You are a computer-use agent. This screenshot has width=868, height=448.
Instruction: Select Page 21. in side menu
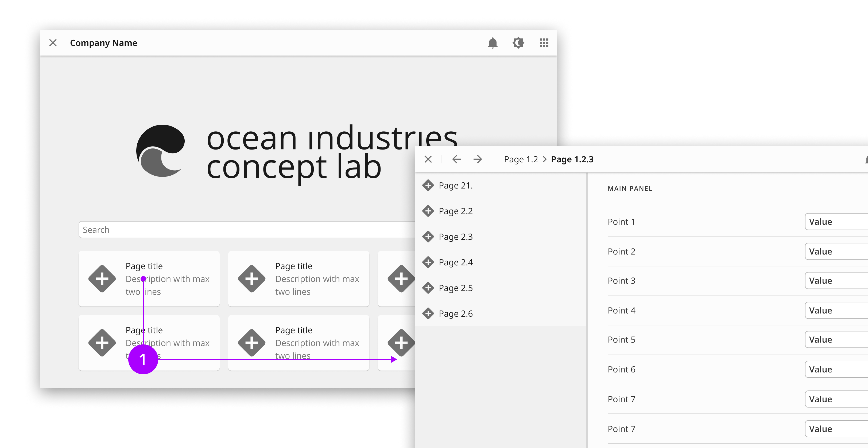[x=501, y=186]
